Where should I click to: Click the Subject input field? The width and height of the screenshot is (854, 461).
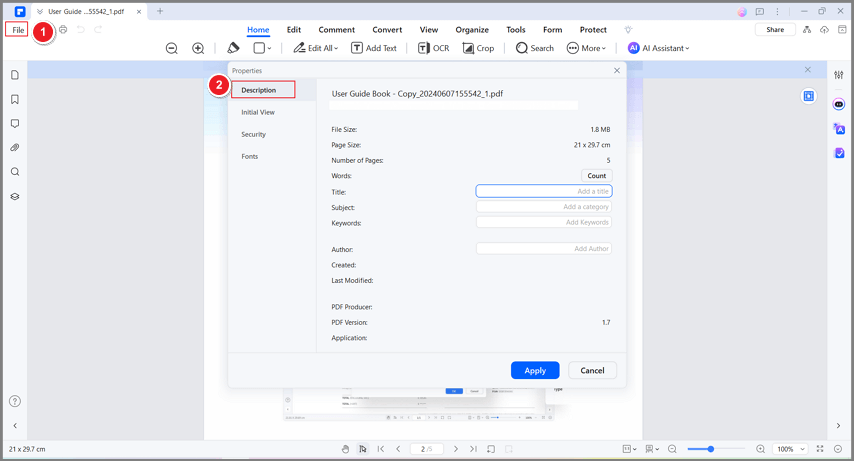pos(544,207)
